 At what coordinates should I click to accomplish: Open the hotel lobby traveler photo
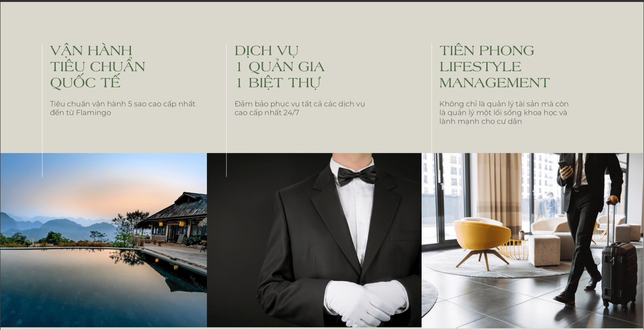tap(533, 240)
